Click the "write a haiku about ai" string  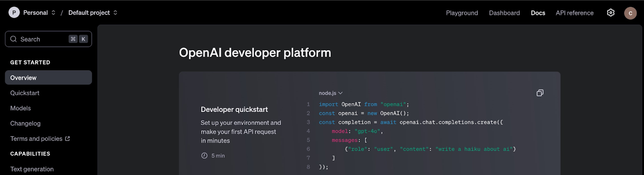coord(474,149)
